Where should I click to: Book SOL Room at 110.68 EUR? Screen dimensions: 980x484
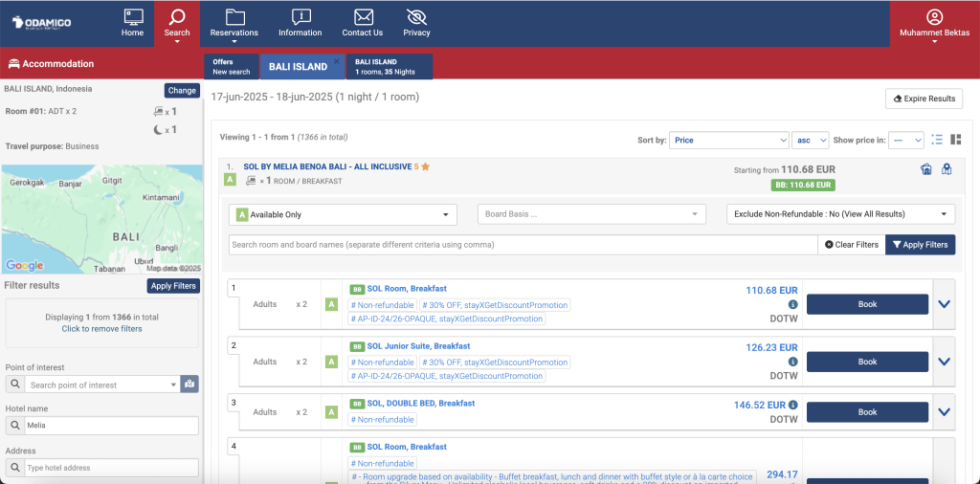pyautogui.click(x=867, y=304)
